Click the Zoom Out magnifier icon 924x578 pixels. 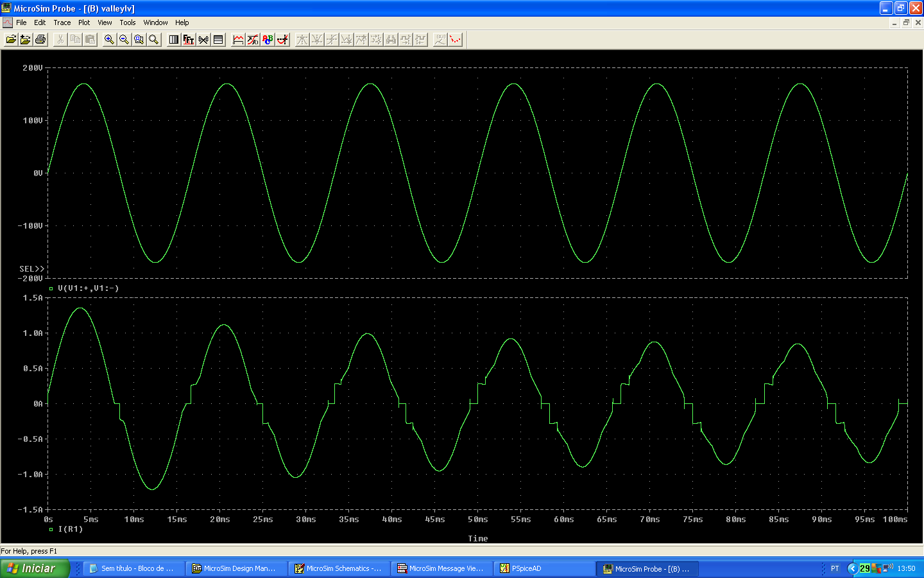click(x=124, y=40)
